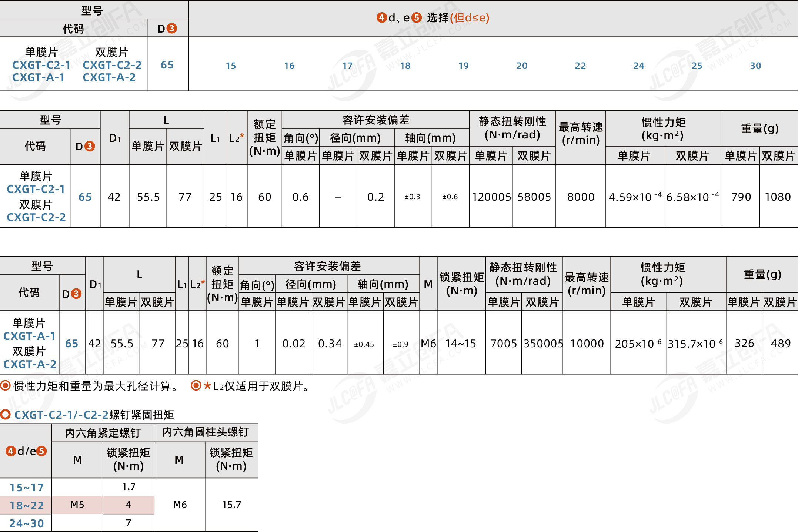Screen dimensions: 798x532
Task: Click axial tolerance ±0.6
Action: (x=450, y=197)
